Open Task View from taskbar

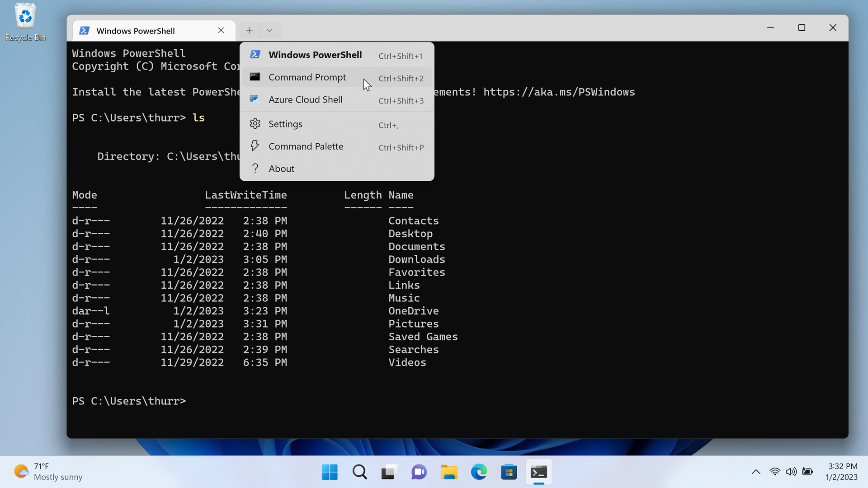point(389,472)
